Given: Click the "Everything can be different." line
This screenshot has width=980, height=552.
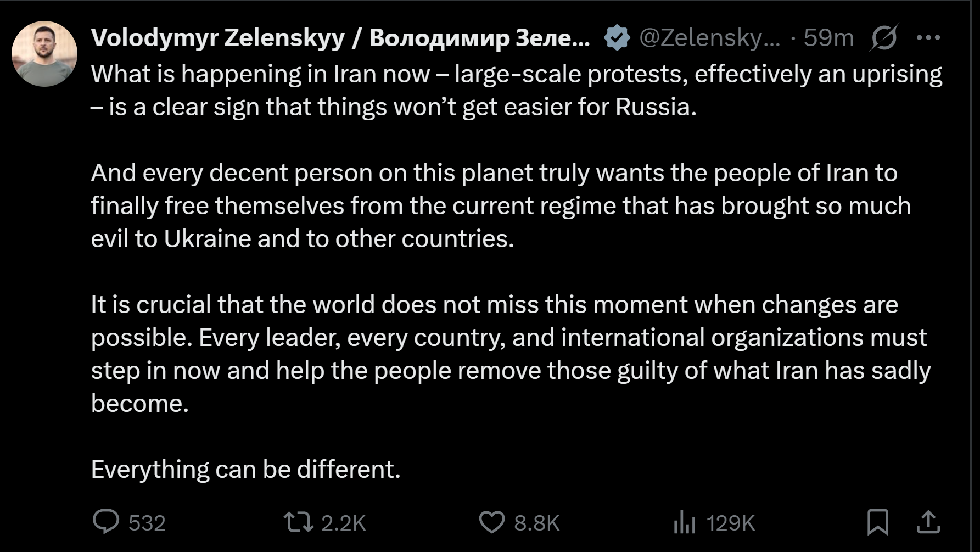Looking at the screenshot, I should point(245,470).
